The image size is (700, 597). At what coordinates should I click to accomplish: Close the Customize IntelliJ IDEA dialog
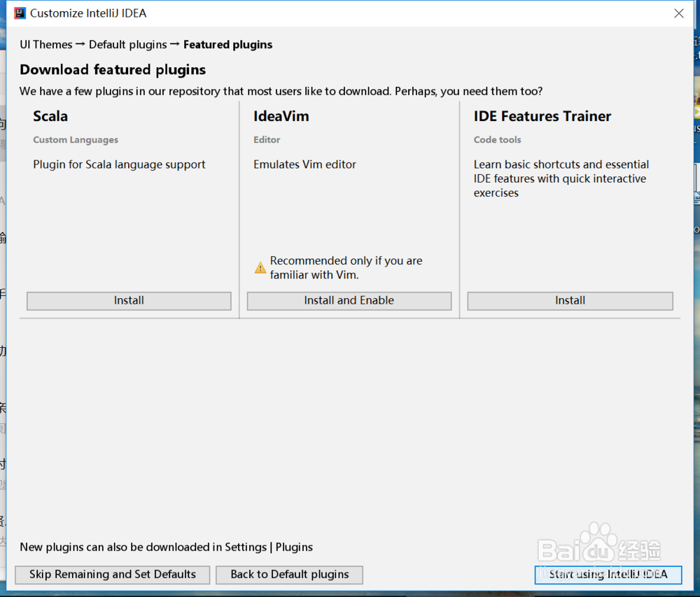pos(678,13)
